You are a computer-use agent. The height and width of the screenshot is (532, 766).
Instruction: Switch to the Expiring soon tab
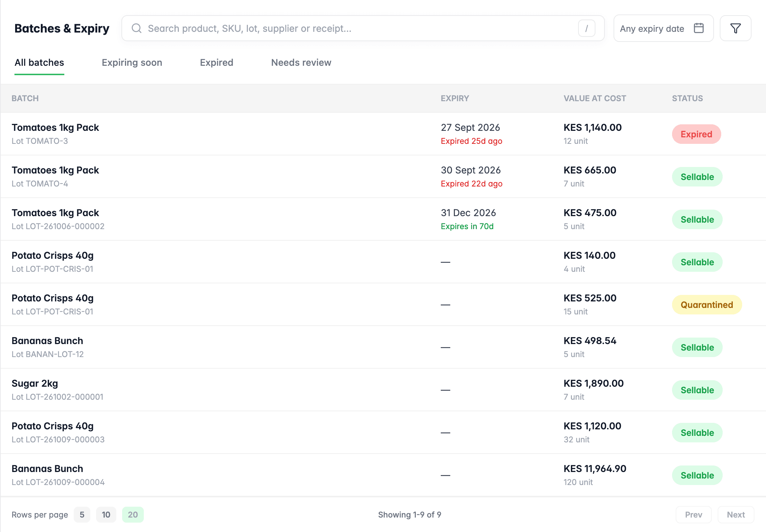click(132, 63)
